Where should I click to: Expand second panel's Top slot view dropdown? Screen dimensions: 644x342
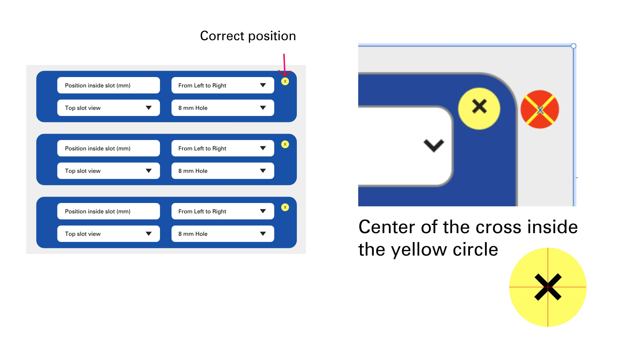(108, 171)
